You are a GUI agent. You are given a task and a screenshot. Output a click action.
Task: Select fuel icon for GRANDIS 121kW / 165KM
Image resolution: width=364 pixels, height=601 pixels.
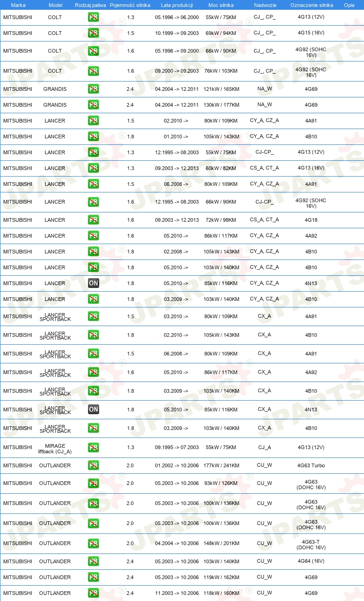94,89
